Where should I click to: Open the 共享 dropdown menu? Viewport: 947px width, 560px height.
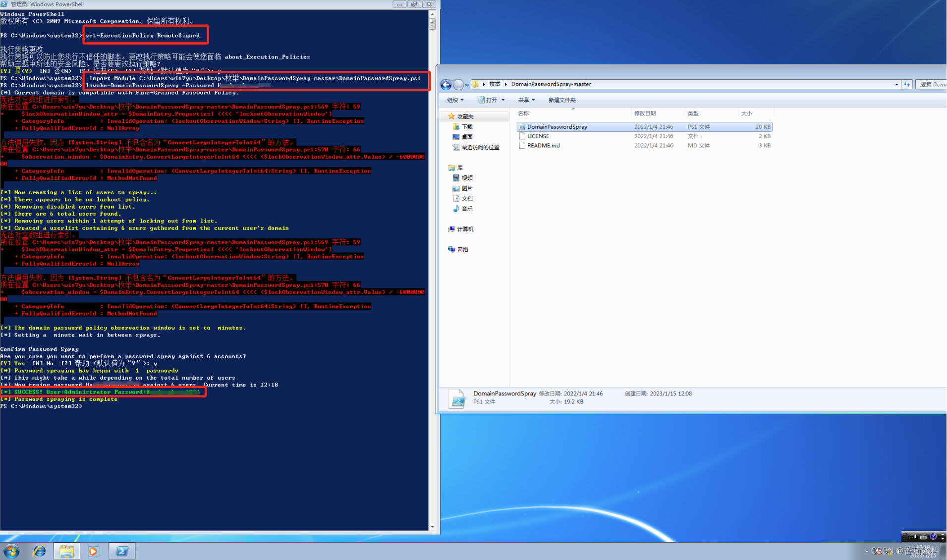coord(526,100)
